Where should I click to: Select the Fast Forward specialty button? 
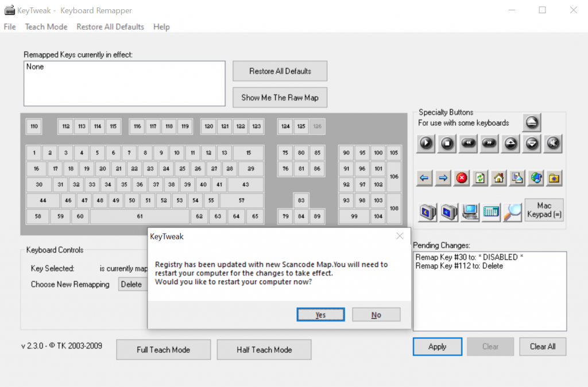point(489,144)
